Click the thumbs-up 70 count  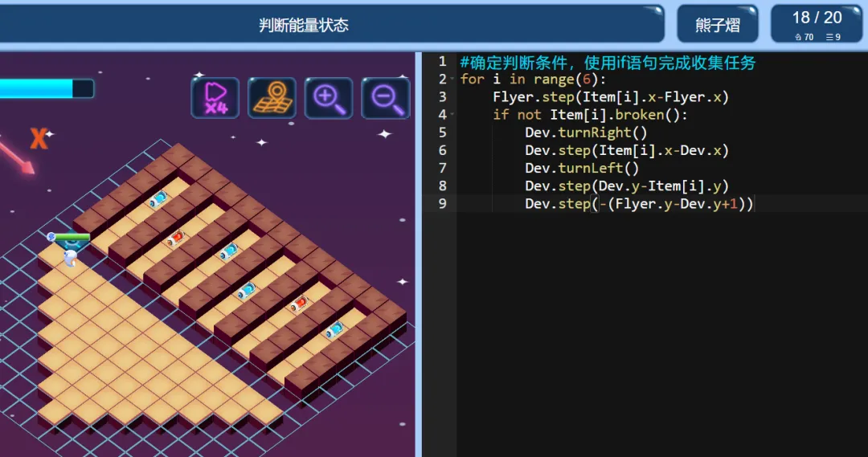pos(804,37)
